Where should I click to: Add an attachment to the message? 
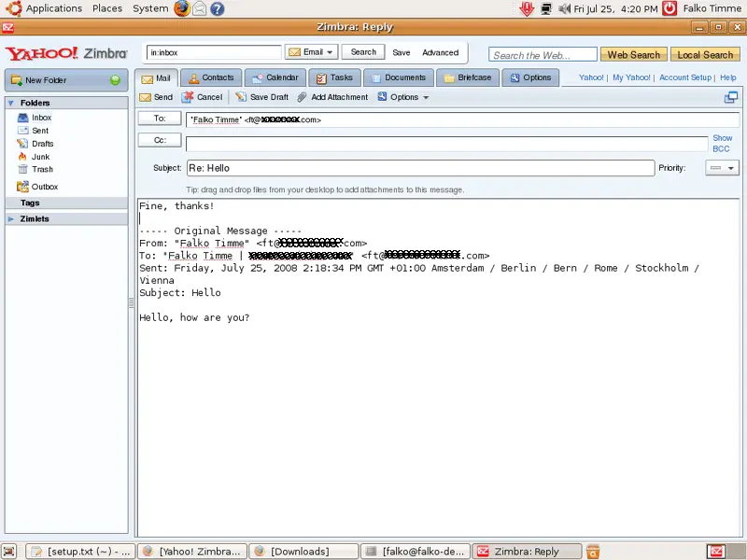(332, 97)
